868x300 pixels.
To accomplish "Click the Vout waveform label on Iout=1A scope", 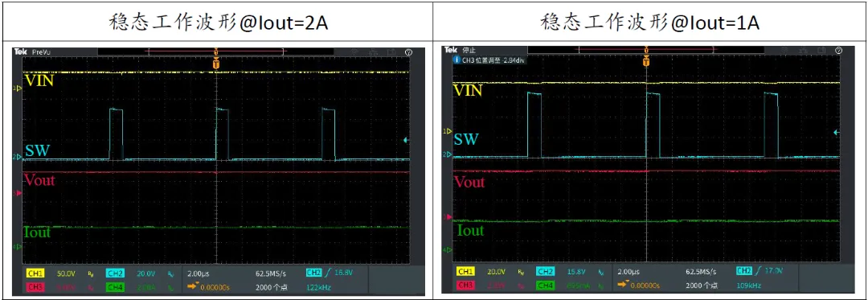I will click(x=469, y=182).
